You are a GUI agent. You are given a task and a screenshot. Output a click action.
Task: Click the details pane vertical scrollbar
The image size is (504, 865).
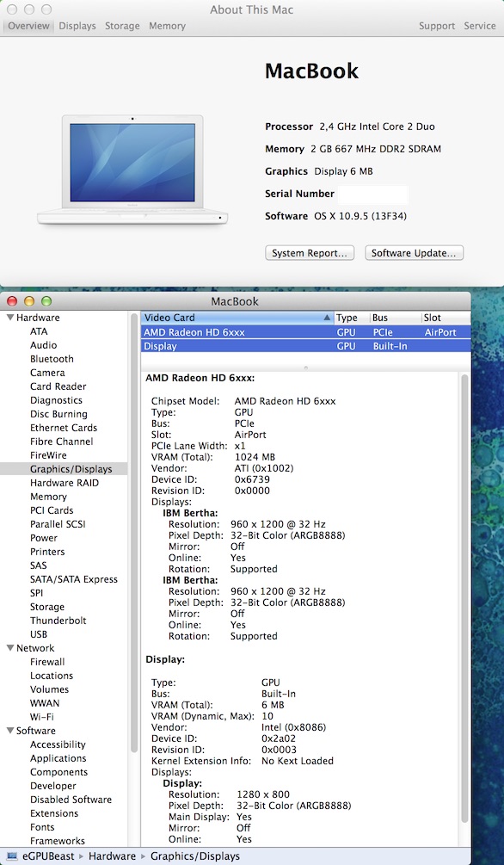pyautogui.click(x=464, y=598)
